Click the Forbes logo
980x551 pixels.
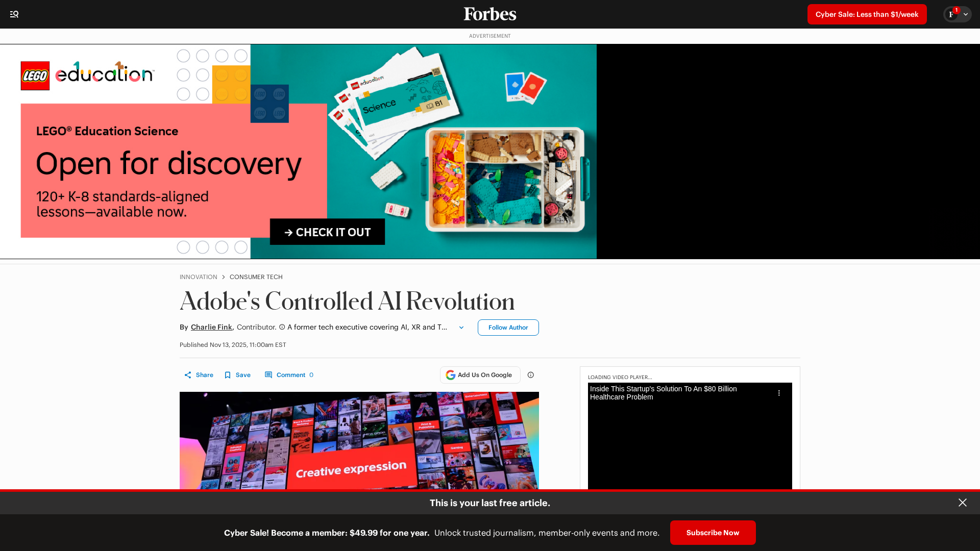489,14
